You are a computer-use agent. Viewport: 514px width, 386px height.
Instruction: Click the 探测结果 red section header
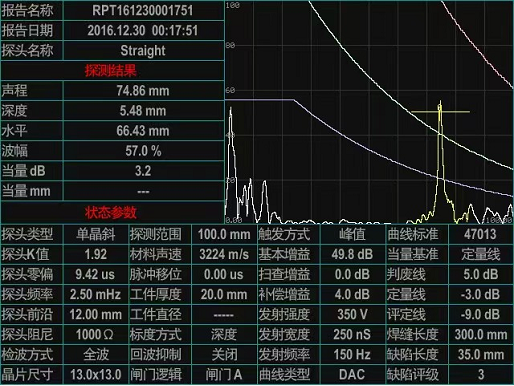pyautogui.click(x=111, y=71)
